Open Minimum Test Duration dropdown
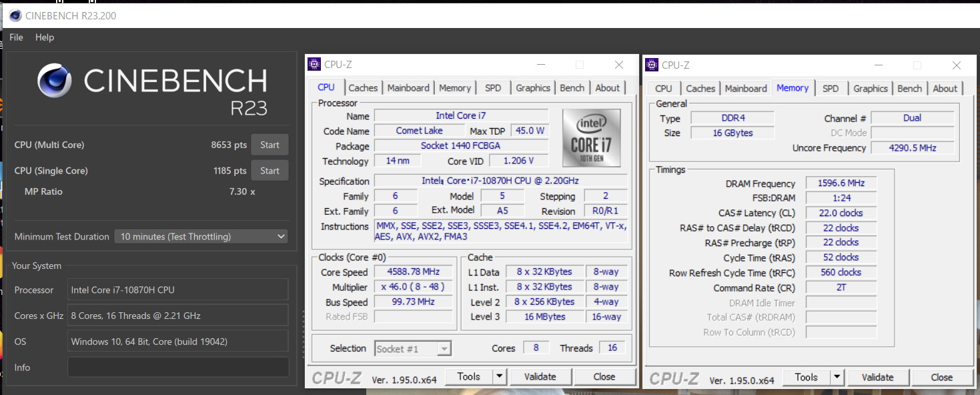The image size is (980, 395). click(201, 236)
